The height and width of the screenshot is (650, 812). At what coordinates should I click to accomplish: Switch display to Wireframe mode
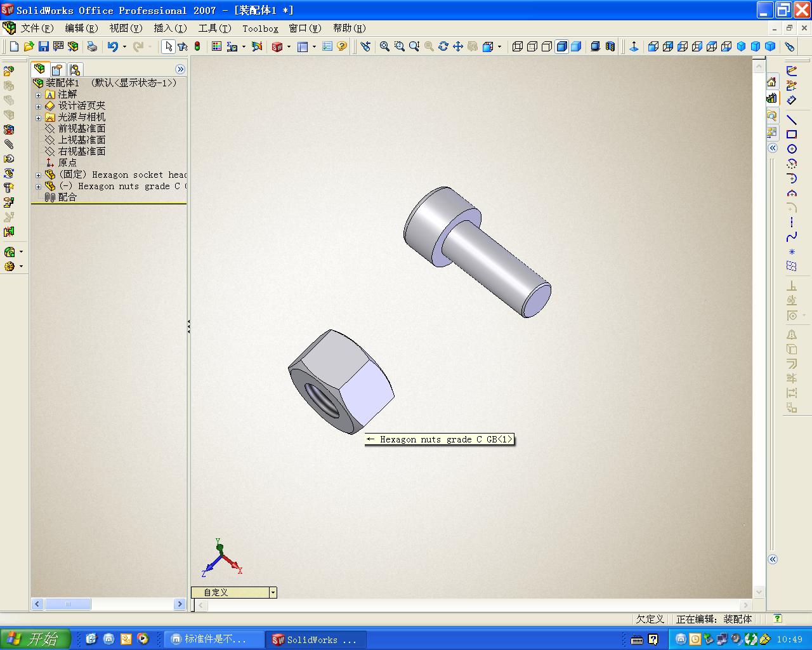click(x=518, y=46)
